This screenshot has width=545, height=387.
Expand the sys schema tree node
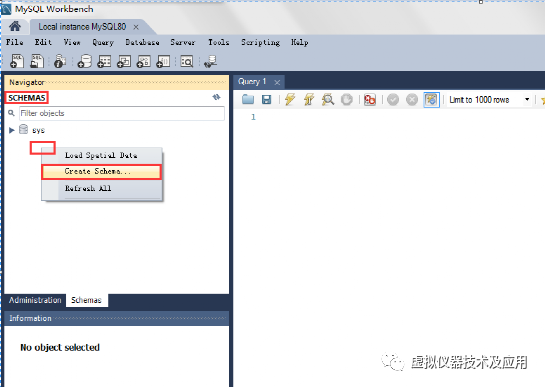coord(11,130)
